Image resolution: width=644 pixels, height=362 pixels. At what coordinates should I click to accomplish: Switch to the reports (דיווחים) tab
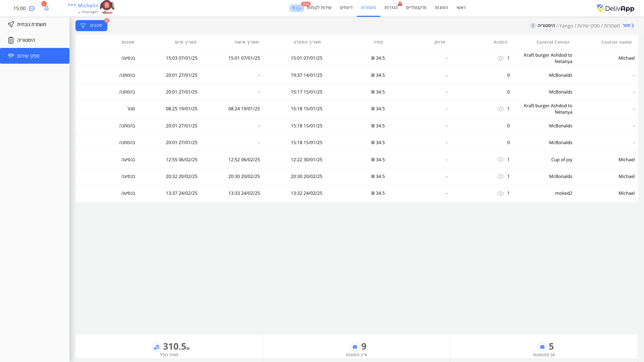pyautogui.click(x=346, y=7)
